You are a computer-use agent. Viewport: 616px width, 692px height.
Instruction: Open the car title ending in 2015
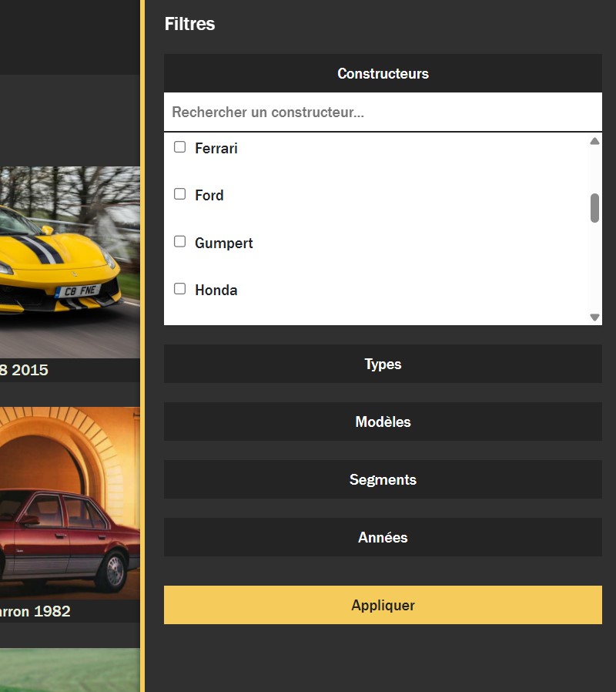pos(25,371)
